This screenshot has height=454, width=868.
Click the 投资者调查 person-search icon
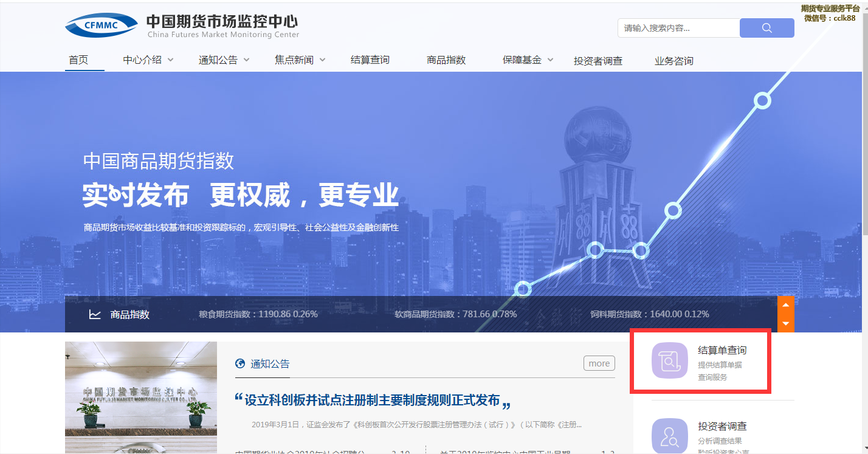[x=669, y=436]
